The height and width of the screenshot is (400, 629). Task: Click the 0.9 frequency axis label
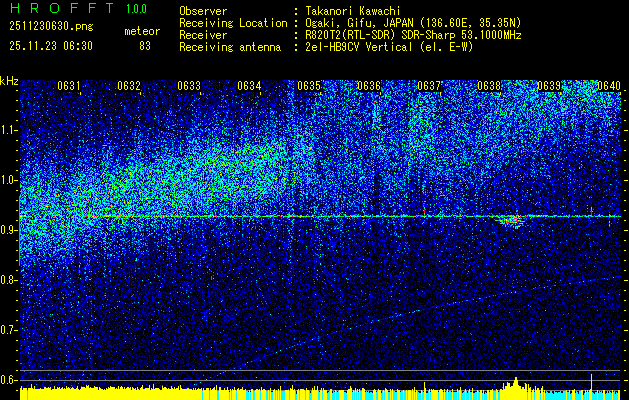9,230
